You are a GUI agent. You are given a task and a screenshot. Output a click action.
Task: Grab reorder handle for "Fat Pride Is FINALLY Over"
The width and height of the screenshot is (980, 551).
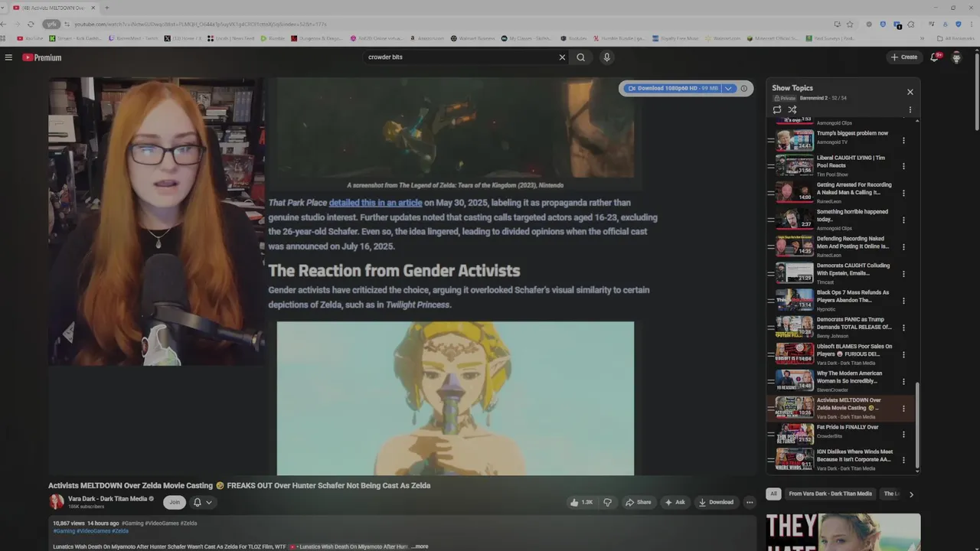[771, 435]
